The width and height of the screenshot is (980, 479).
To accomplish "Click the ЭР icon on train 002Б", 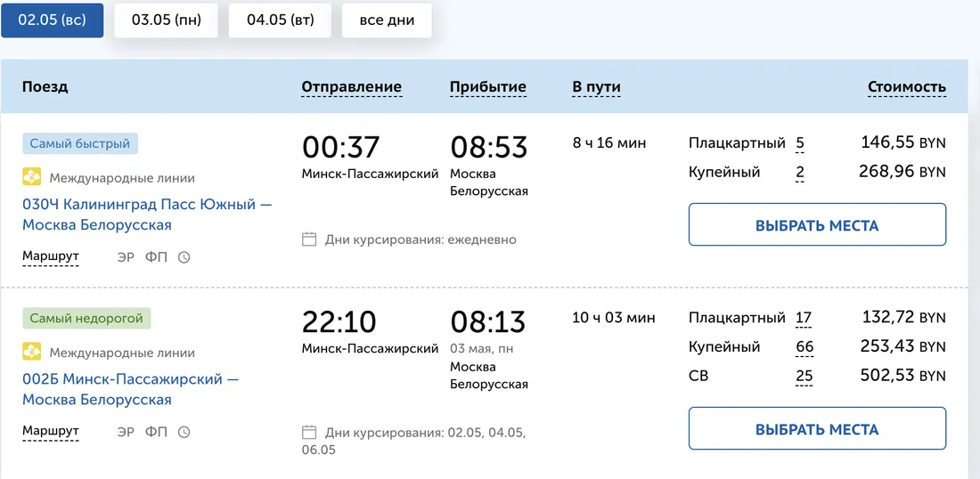I will 126,432.
